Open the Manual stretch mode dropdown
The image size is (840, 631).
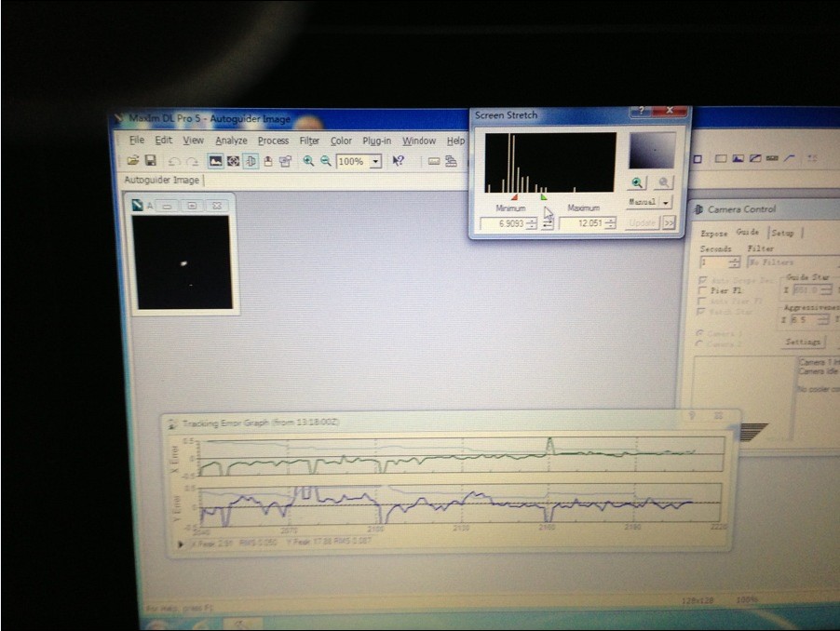(666, 202)
